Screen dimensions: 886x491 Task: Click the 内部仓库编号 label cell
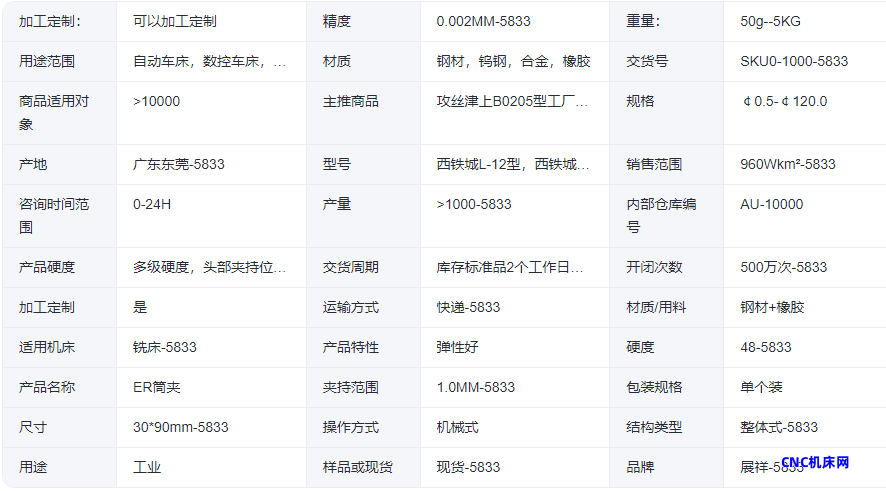(x=666, y=215)
